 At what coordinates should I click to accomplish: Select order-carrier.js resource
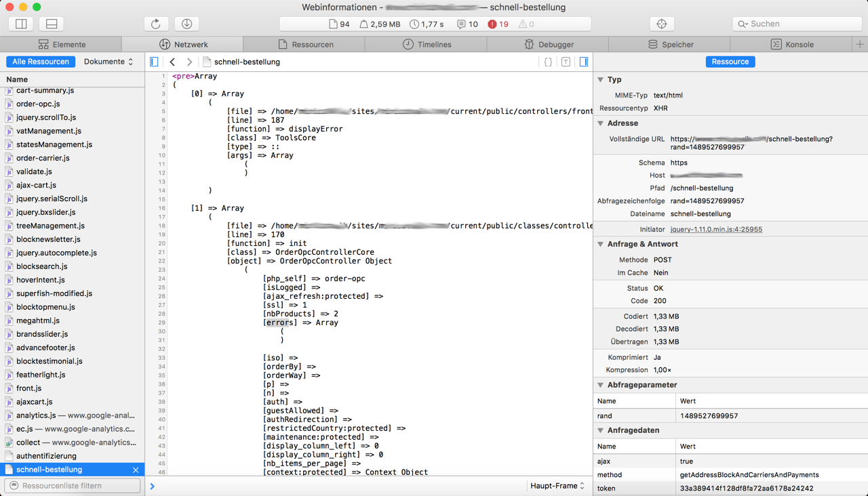pos(73,158)
